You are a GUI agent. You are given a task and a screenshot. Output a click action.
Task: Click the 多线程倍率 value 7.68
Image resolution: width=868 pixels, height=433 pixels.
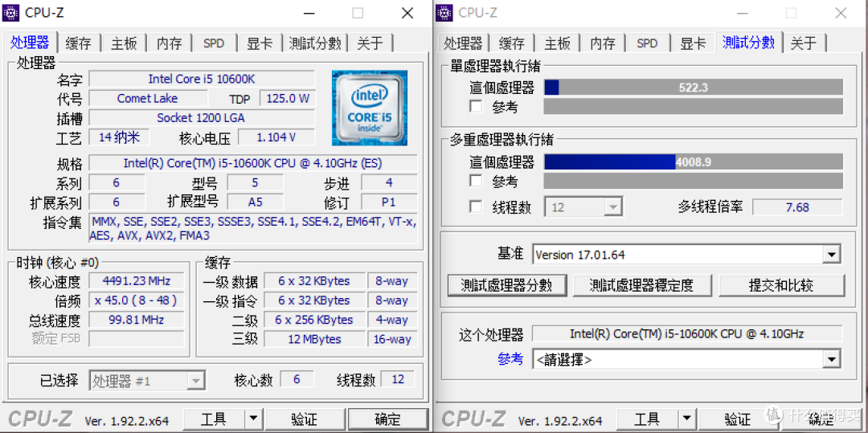click(x=797, y=207)
